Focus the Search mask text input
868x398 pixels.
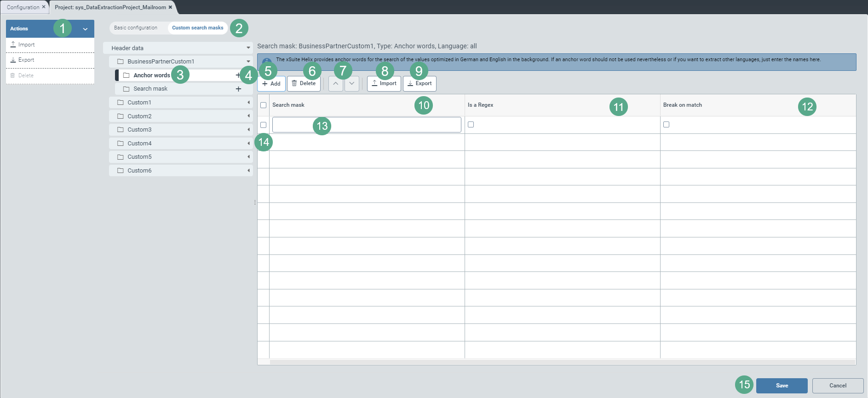pyautogui.click(x=367, y=125)
